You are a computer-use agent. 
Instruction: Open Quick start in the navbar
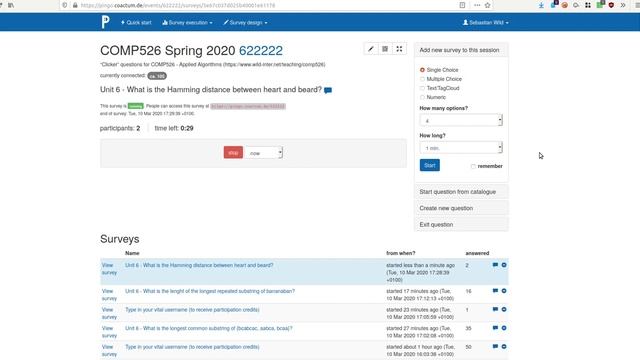tap(136, 22)
